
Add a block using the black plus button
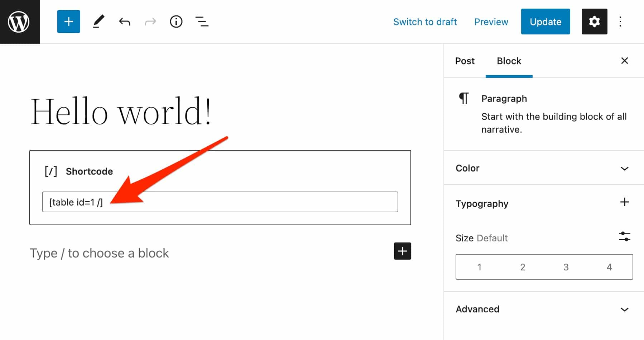[402, 251]
